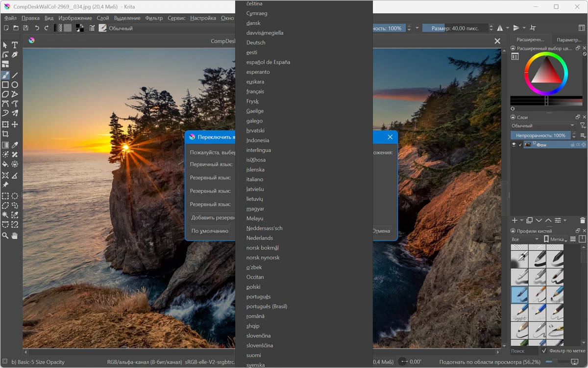Select the Rectangle shape tool
Screen dimensions: 588x368
pyautogui.click(x=5, y=85)
